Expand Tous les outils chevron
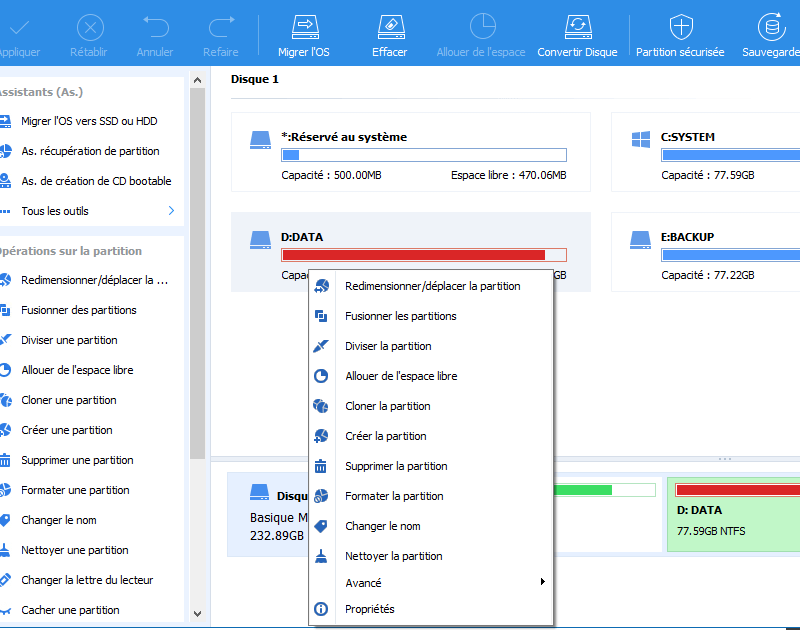Image resolution: width=800 pixels, height=630 pixels. pos(171,211)
